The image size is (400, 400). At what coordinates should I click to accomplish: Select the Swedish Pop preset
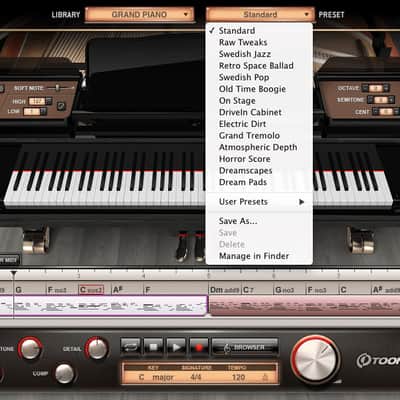(x=259, y=77)
